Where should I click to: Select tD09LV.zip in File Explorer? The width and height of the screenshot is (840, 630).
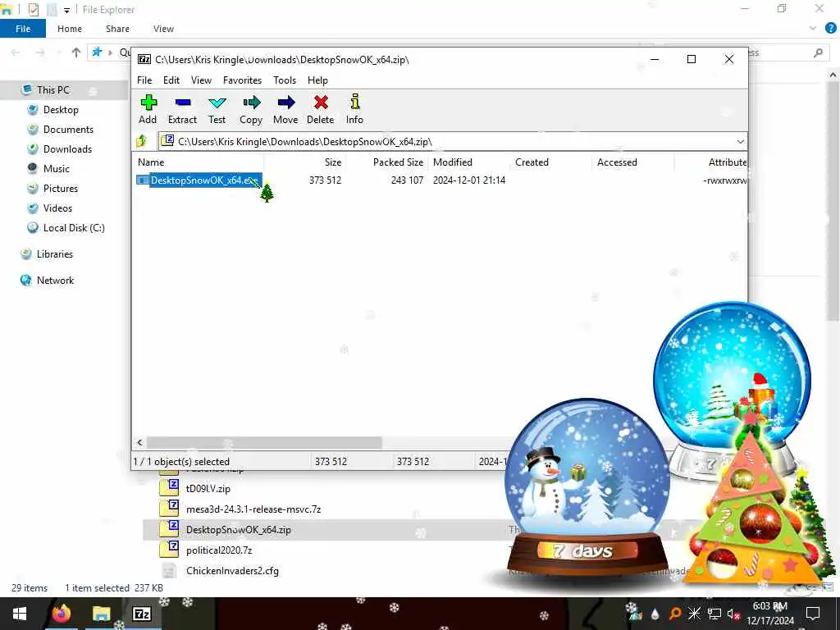[x=208, y=489]
